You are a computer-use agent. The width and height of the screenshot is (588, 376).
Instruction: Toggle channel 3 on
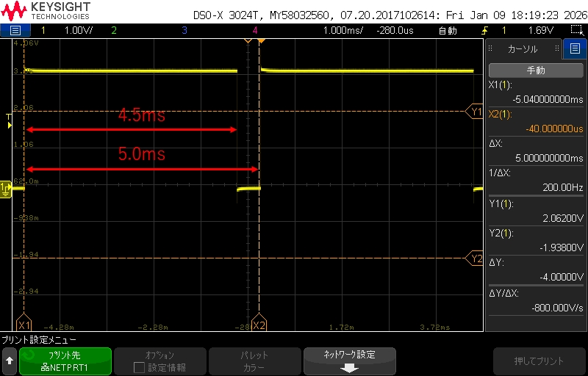click(x=184, y=30)
